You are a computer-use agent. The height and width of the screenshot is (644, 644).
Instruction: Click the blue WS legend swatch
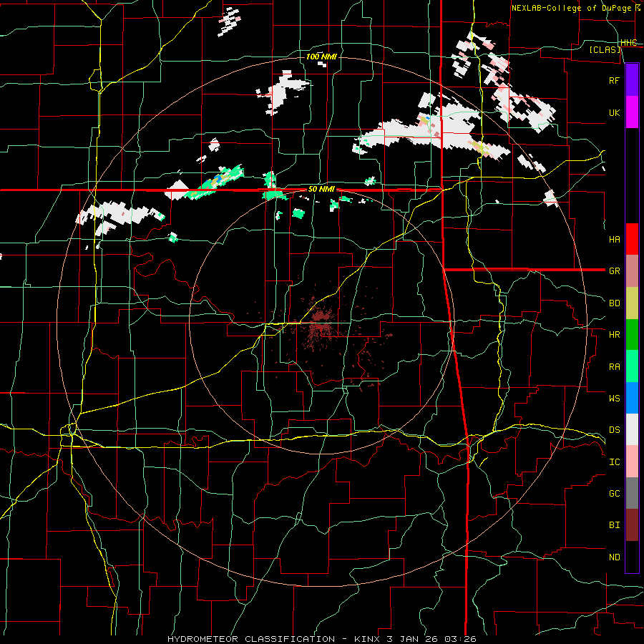[x=632, y=398]
